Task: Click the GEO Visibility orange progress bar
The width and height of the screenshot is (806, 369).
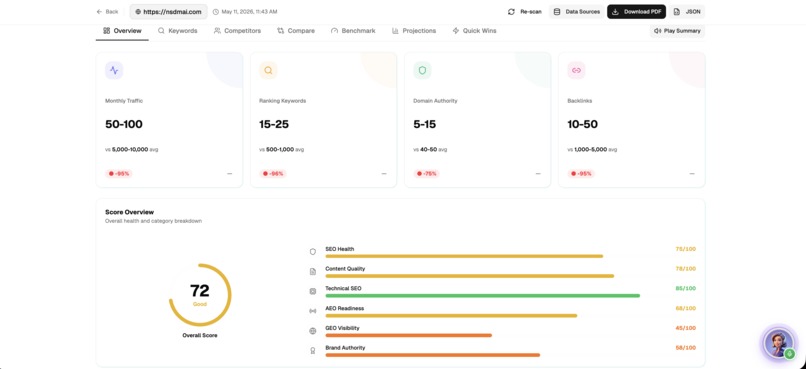Action: (409, 335)
